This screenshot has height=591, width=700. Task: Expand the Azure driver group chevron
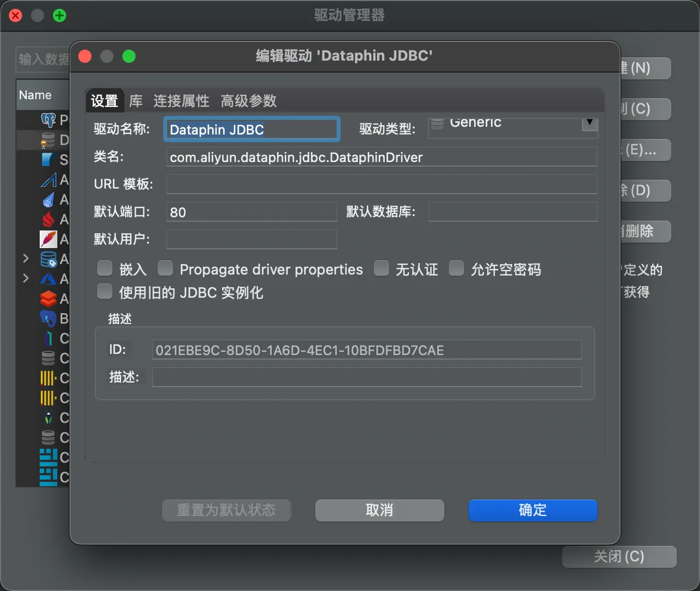tap(26, 278)
